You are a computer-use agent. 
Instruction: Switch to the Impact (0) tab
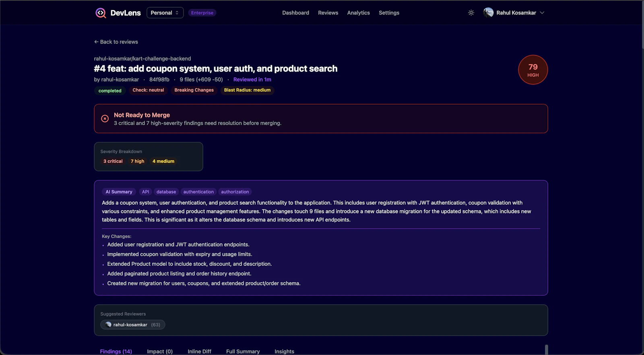click(x=160, y=351)
